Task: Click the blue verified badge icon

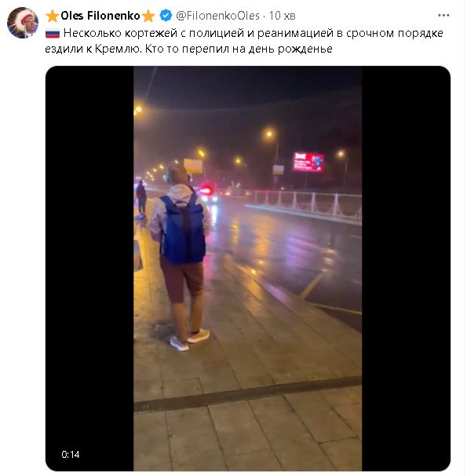Action: tap(166, 15)
